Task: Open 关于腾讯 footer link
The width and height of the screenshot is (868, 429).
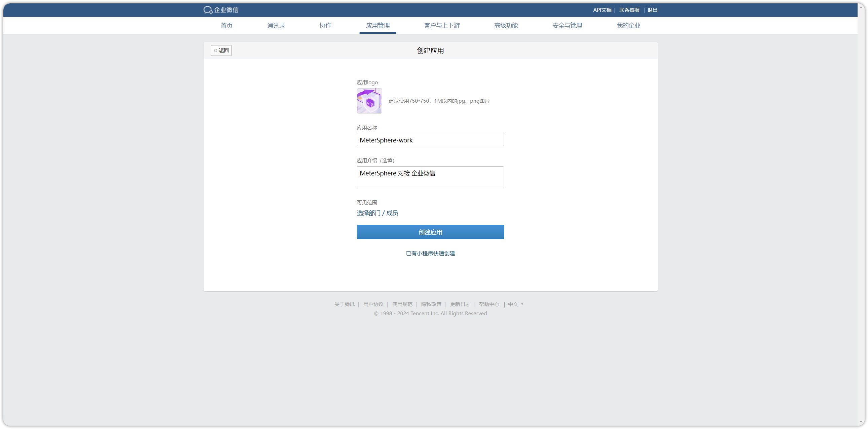Action: click(345, 304)
